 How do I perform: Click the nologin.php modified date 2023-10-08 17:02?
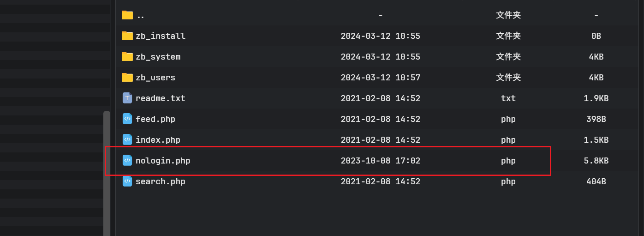coord(380,161)
